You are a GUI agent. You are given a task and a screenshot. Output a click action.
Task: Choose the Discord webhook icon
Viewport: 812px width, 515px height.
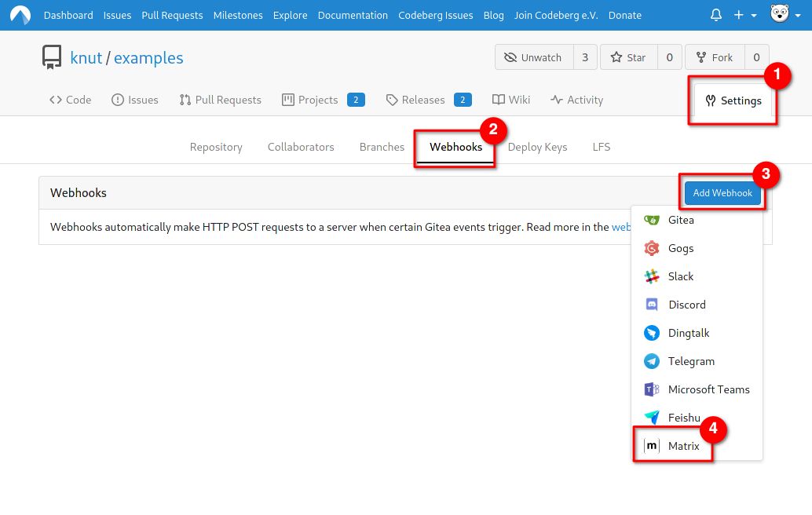651,305
